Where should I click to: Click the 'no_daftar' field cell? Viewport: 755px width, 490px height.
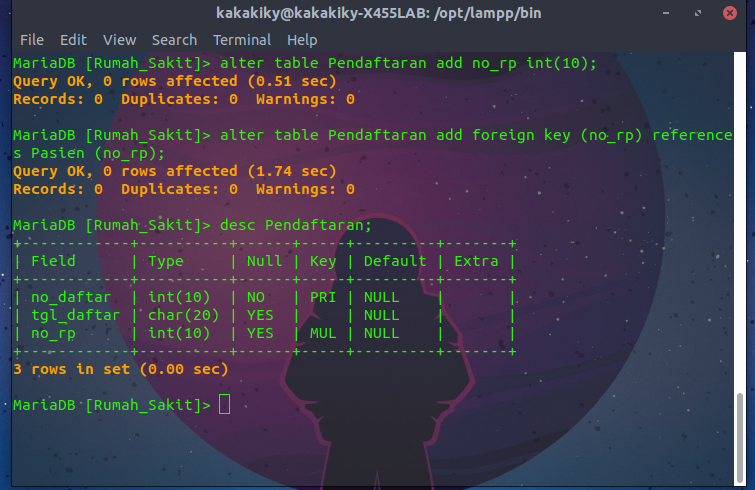tap(71, 297)
